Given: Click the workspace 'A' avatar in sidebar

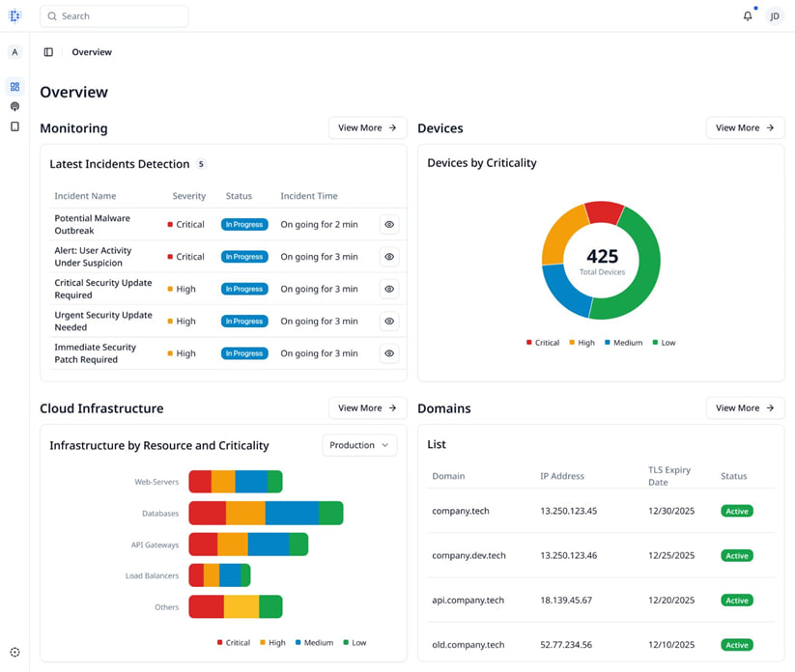Looking at the screenshot, I should pos(14,52).
